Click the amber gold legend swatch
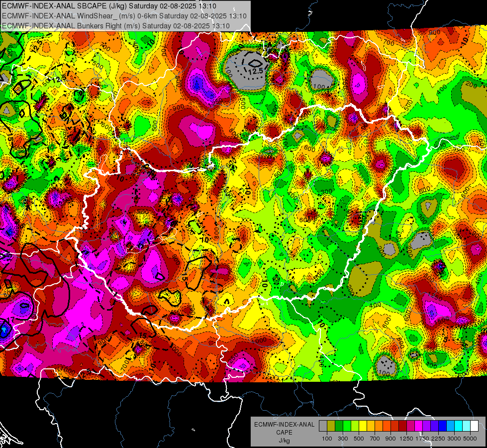 (371, 426)
